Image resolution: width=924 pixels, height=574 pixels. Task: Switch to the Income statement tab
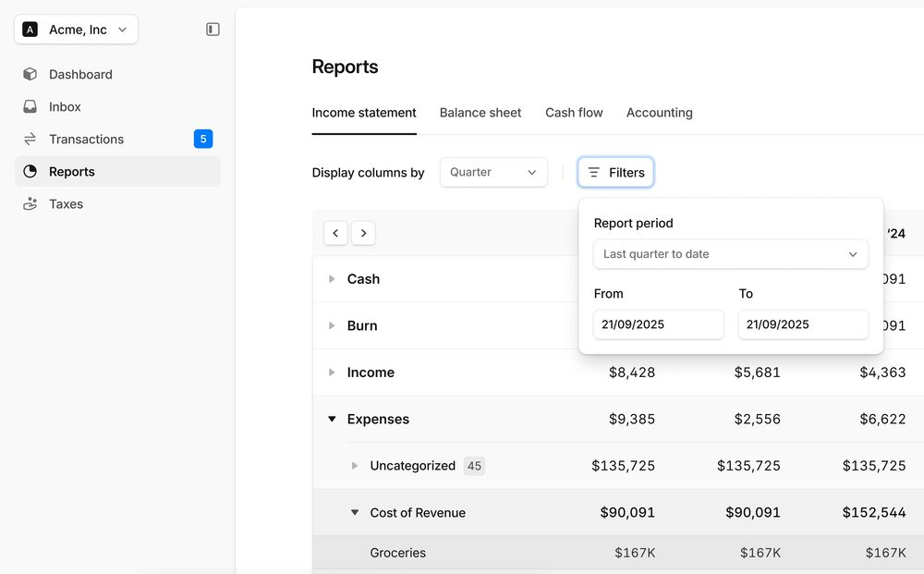click(363, 113)
